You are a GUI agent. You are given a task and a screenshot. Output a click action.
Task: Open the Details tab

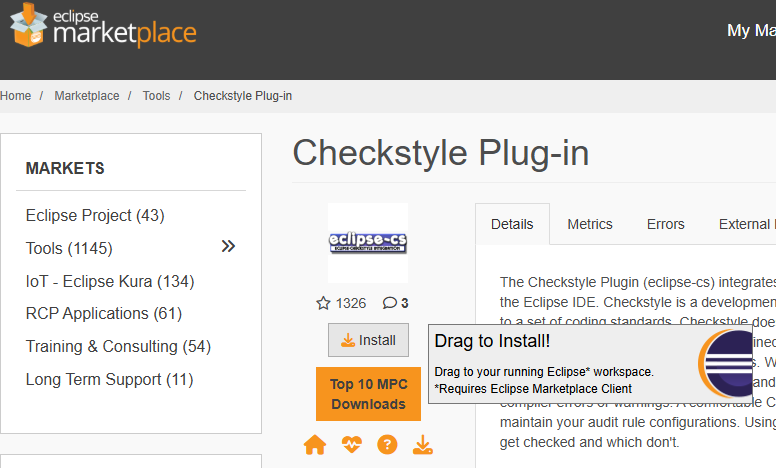point(512,224)
